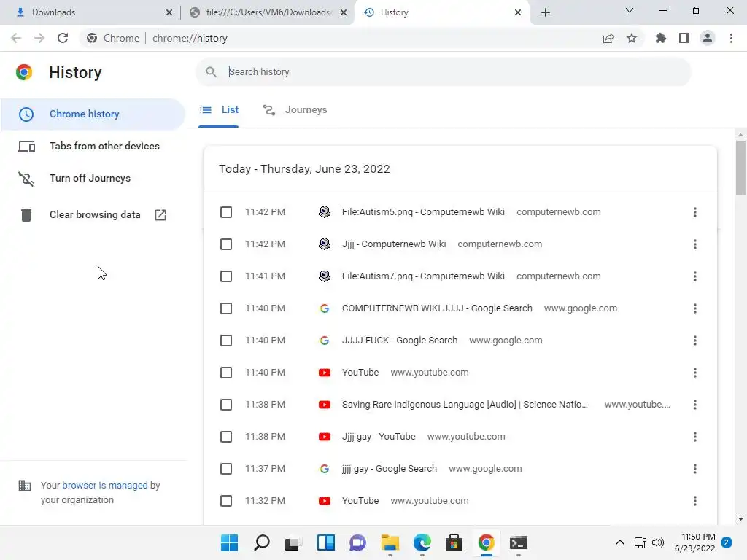The height and width of the screenshot is (560, 747).
Task: Close the History tab
Action: tap(518, 12)
